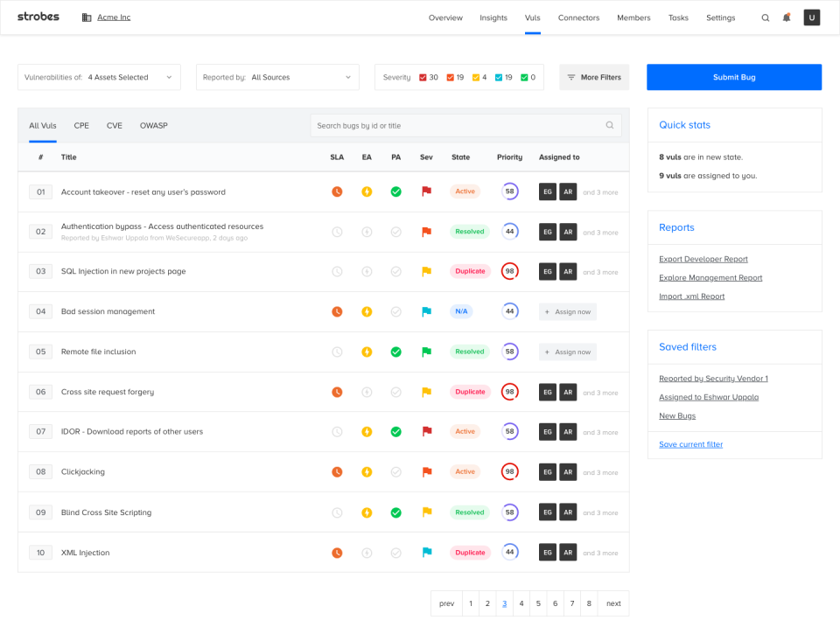
Task: Click EG assignee badge on Account takeover row
Action: tap(548, 192)
